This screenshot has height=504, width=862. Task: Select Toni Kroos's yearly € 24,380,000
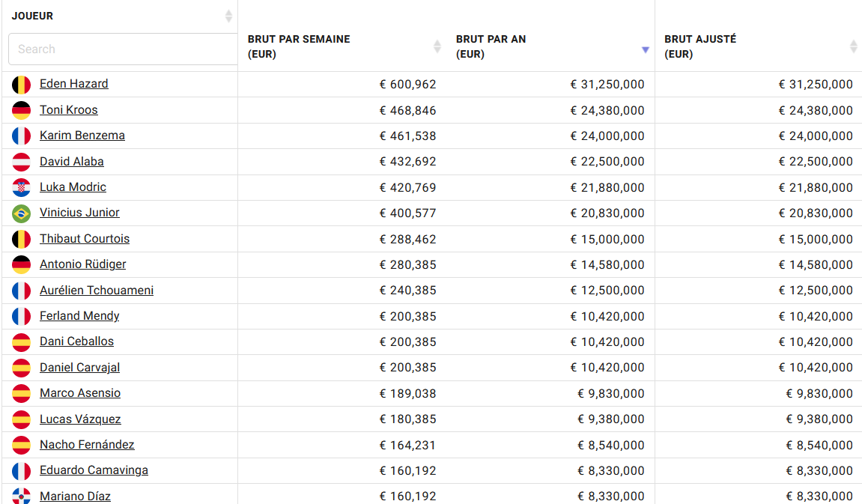tap(607, 111)
